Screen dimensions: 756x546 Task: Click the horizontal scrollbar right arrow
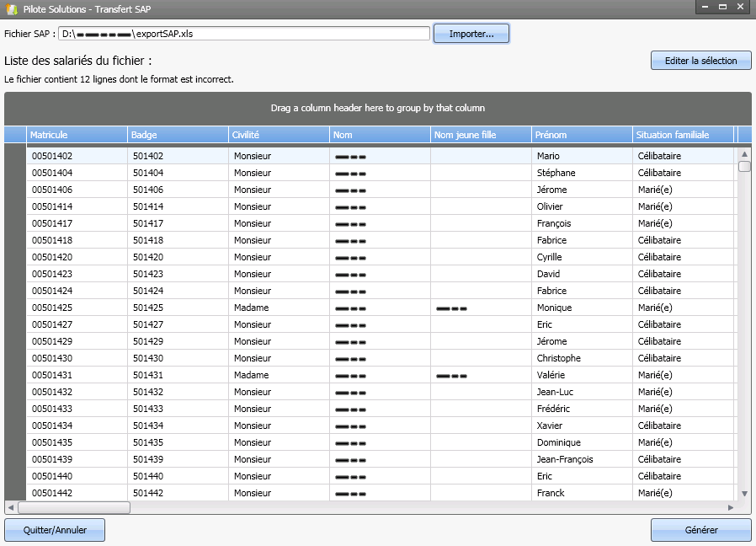[731, 508]
